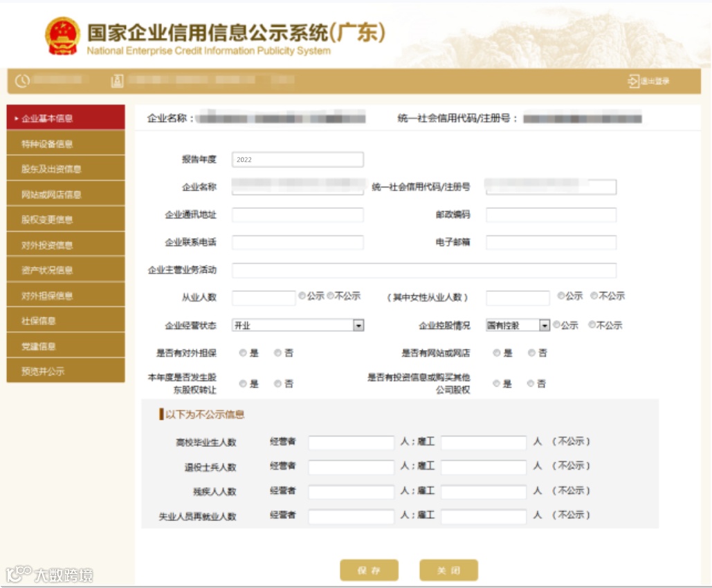Select 公示 radio for 从业人数
This screenshot has width=712, height=588.
[x=302, y=295]
